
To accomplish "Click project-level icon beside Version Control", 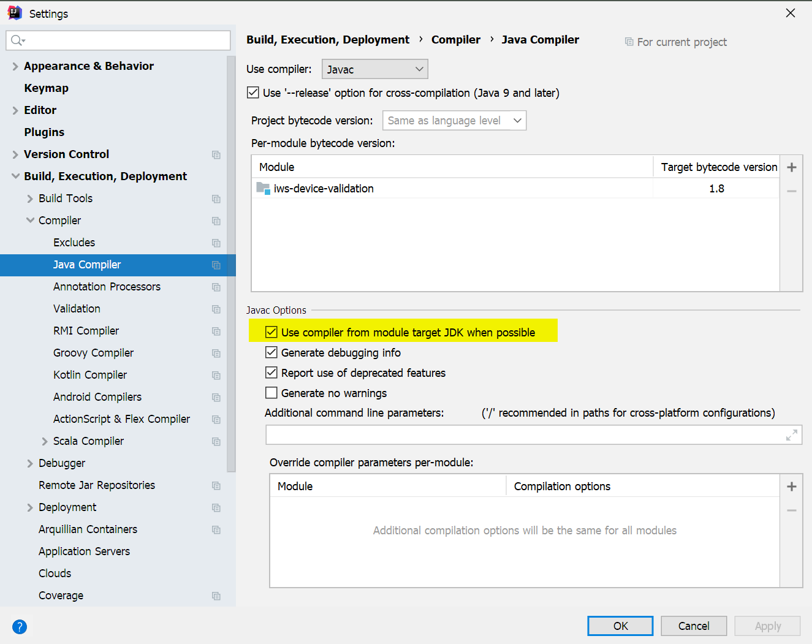I will pyautogui.click(x=216, y=154).
